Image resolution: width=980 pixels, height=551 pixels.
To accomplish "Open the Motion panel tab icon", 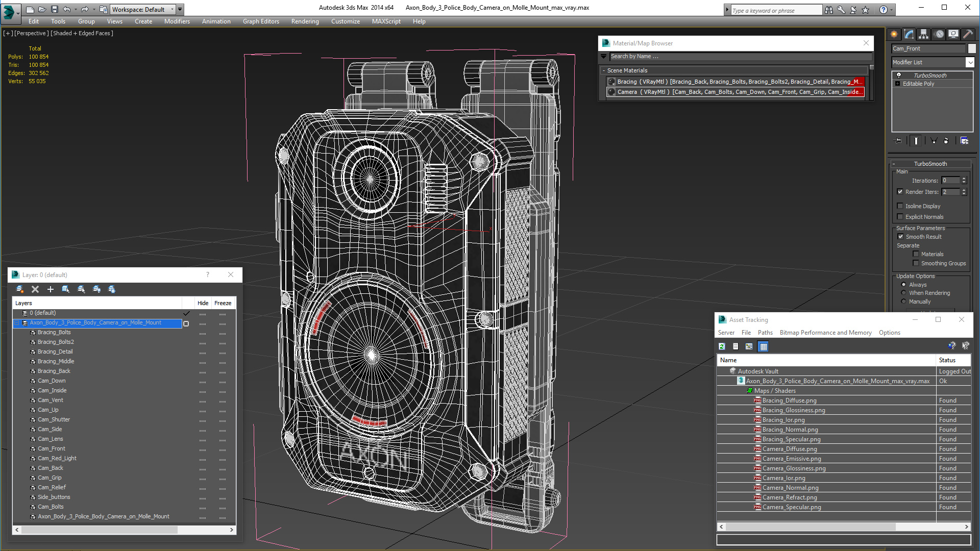I will 939,34.
